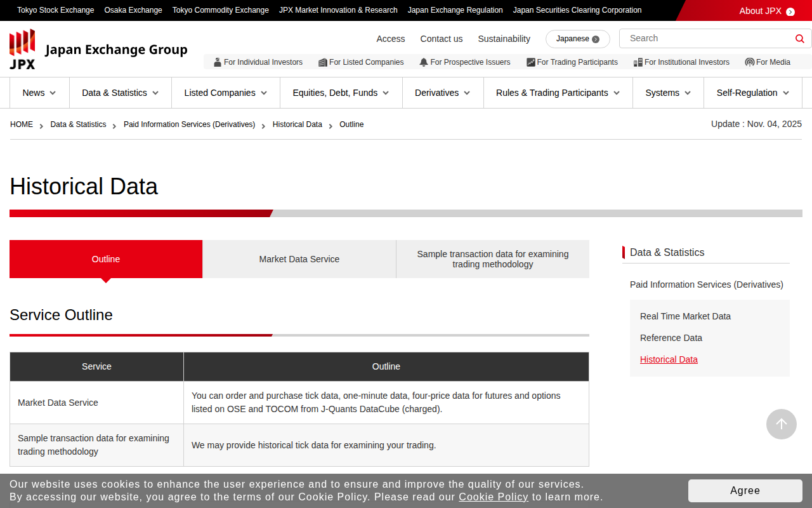Open Reference Data sidebar link
Screen dimensions: 812x508
point(671,338)
